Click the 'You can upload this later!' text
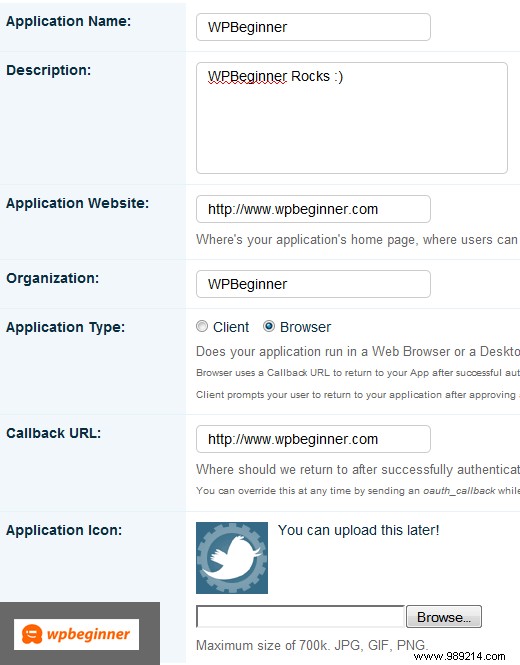The image size is (520, 665). (358, 530)
